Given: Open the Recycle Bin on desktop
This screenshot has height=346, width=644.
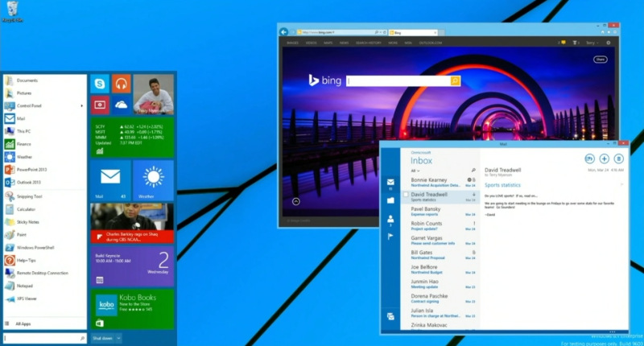Looking at the screenshot, I should pos(12,11).
